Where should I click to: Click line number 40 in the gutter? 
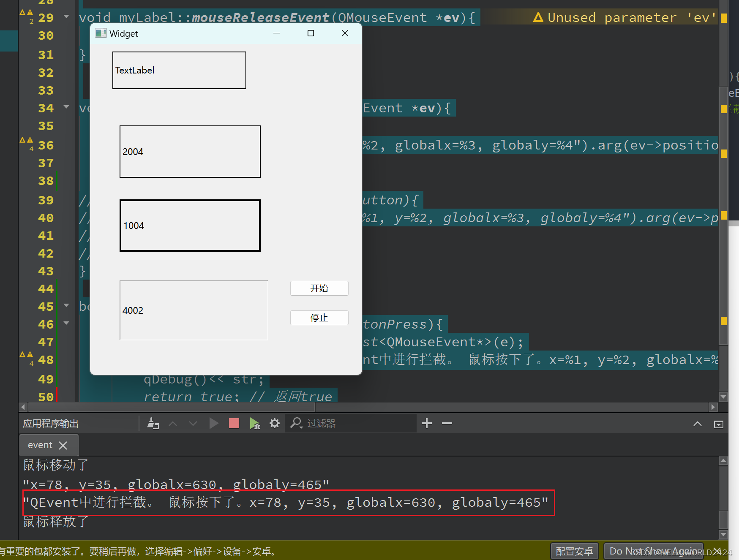click(x=46, y=218)
